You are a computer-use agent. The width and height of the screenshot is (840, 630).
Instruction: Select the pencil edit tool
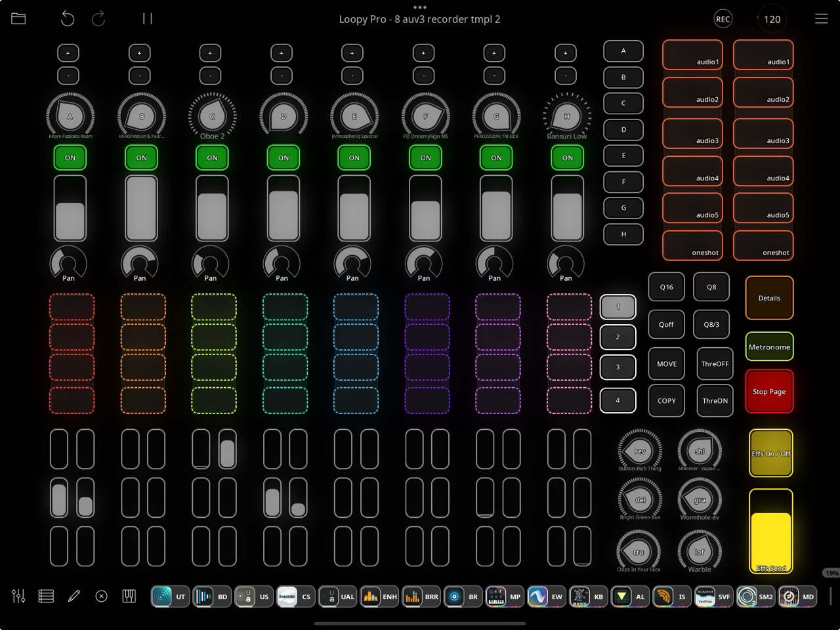click(x=73, y=597)
